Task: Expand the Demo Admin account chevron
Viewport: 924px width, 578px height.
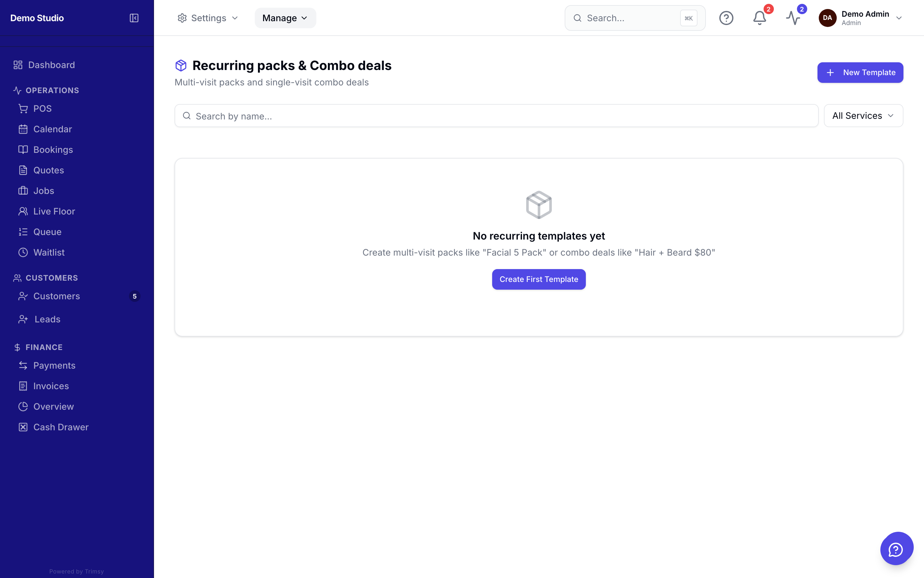Action: [x=899, y=18]
